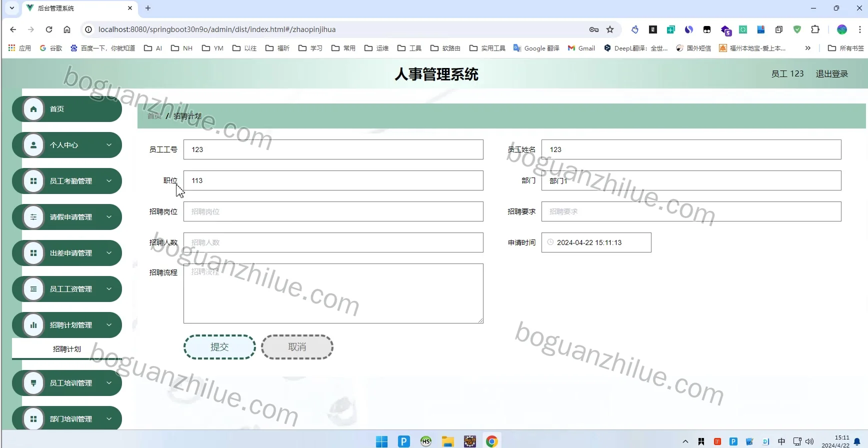Click the 招聘流程 text area
Viewport: 868px width, 448px height.
333,293
